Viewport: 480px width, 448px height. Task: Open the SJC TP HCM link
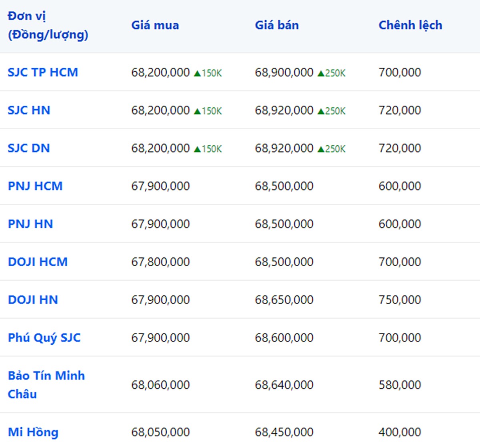point(43,72)
